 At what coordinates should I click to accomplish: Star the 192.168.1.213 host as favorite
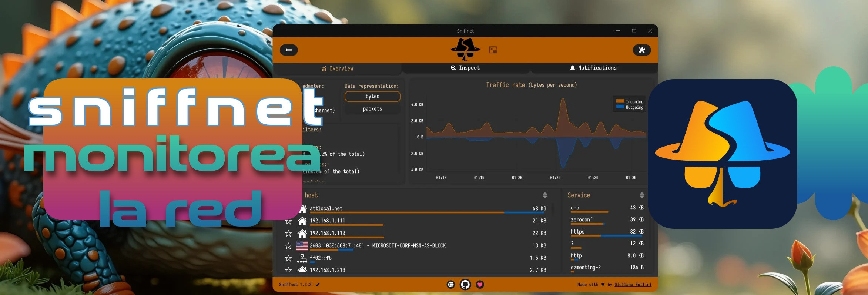point(288,270)
